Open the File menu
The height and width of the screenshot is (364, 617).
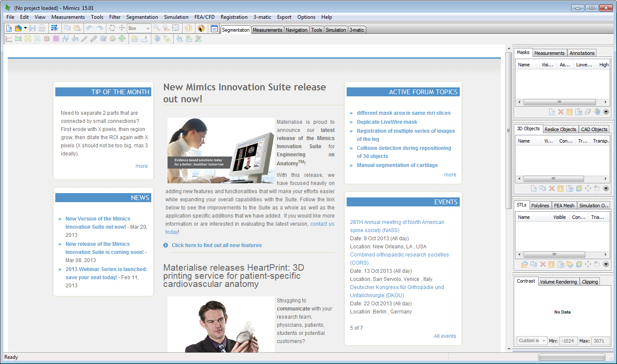[10, 17]
